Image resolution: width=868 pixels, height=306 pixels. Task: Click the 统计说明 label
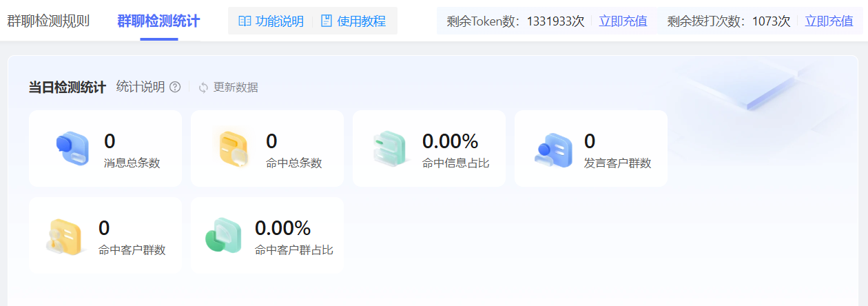(141, 87)
